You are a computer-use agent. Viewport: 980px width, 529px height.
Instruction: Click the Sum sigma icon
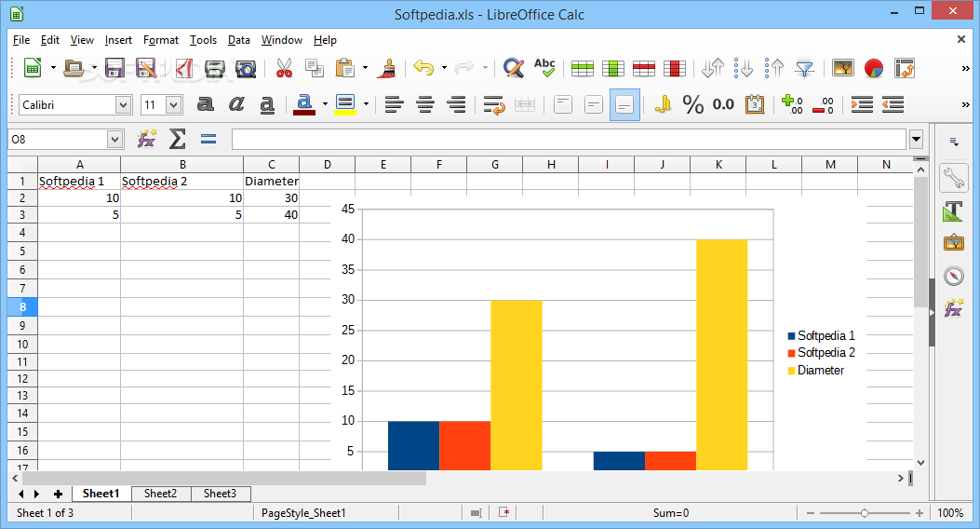(178, 139)
